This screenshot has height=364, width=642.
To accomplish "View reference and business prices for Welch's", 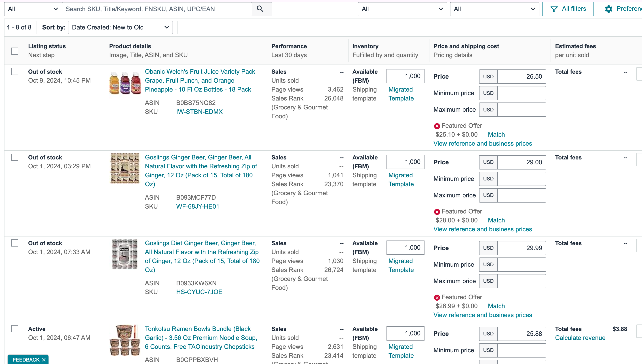I will pos(483,144).
